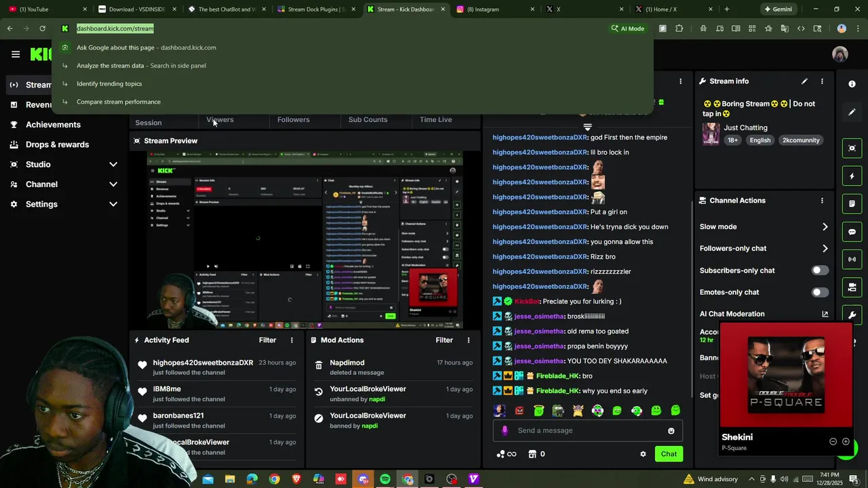Open the chat panel three-dot menu
The width and height of the screenshot is (868, 488).
click(x=680, y=81)
